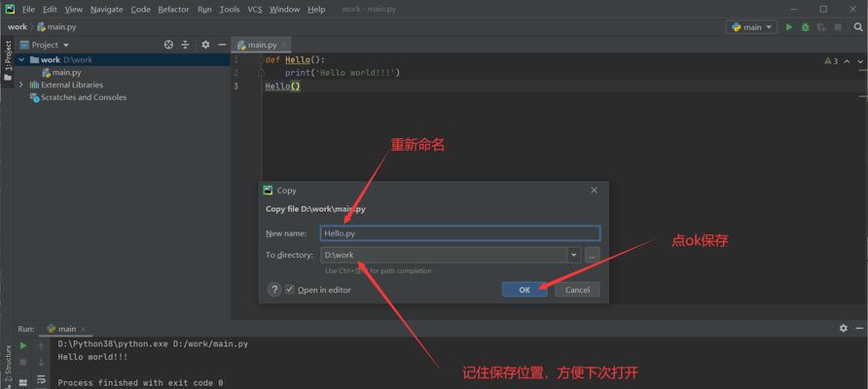Open the Code menu
The width and height of the screenshot is (868, 389).
(x=140, y=10)
